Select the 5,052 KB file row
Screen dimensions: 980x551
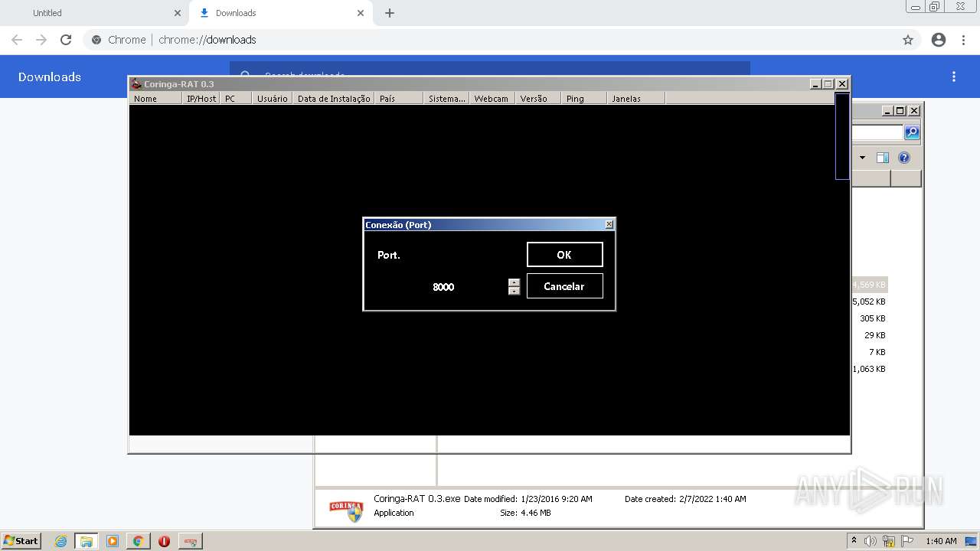(869, 302)
